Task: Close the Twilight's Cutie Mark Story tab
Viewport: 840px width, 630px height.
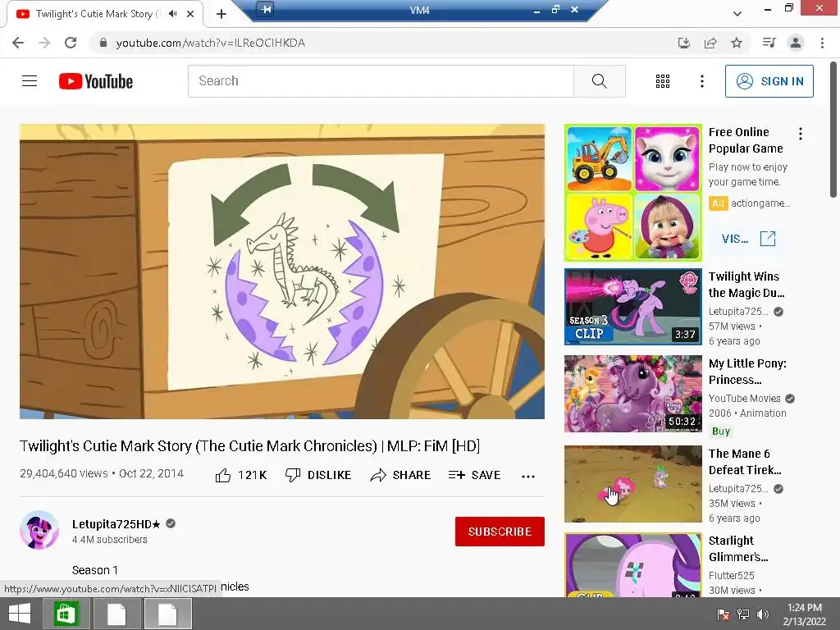Action: point(190,14)
